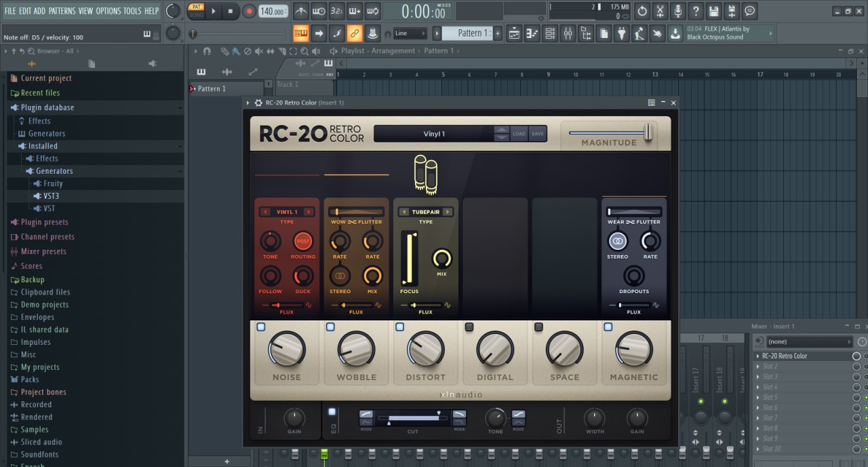Toggle the WOBBLE module enable checkbox
This screenshot has width=868, height=467.
(x=330, y=327)
